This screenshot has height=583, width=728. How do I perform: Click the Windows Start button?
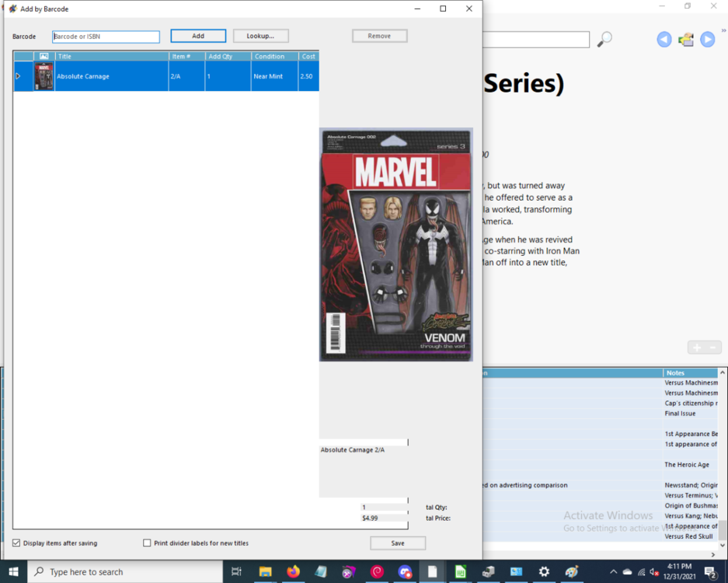(x=13, y=572)
